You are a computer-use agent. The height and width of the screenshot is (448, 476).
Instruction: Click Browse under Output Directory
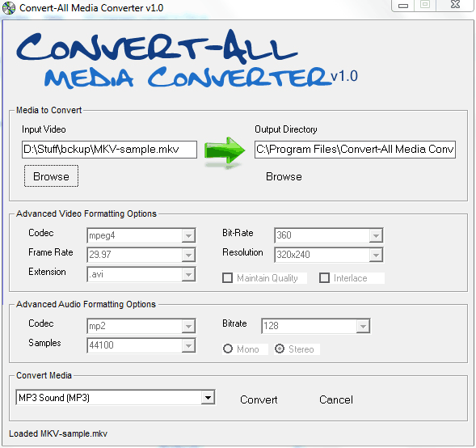(x=284, y=176)
